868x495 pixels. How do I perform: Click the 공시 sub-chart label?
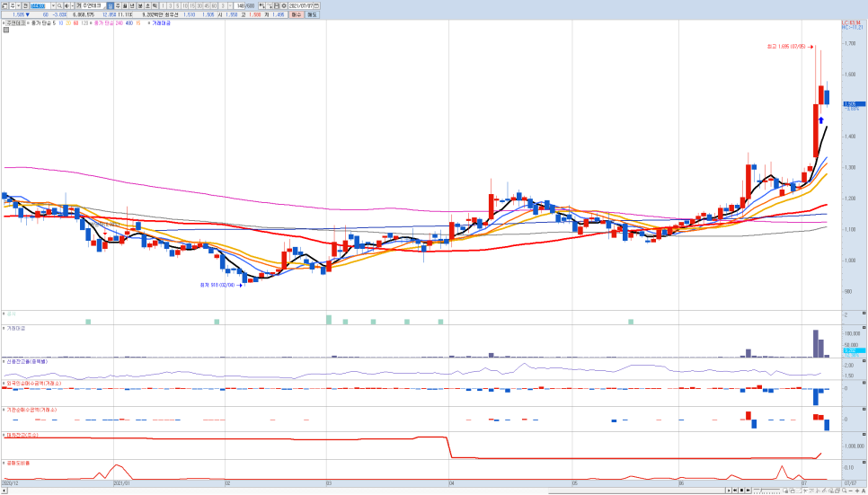(11, 314)
